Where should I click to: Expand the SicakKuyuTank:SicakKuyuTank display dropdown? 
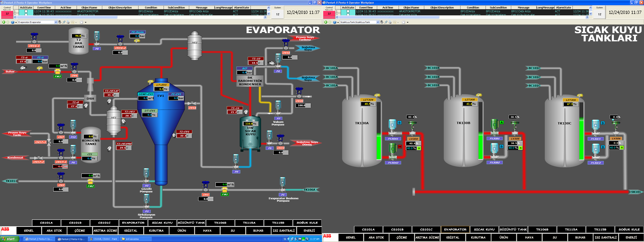point(378,22)
